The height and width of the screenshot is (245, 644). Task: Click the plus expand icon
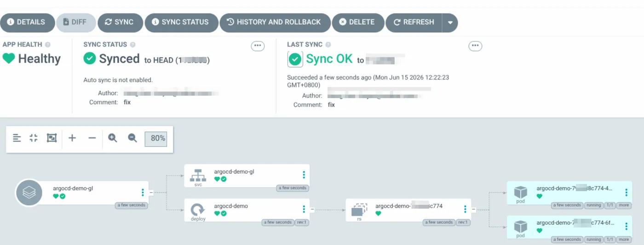click(x=72, y=138)
